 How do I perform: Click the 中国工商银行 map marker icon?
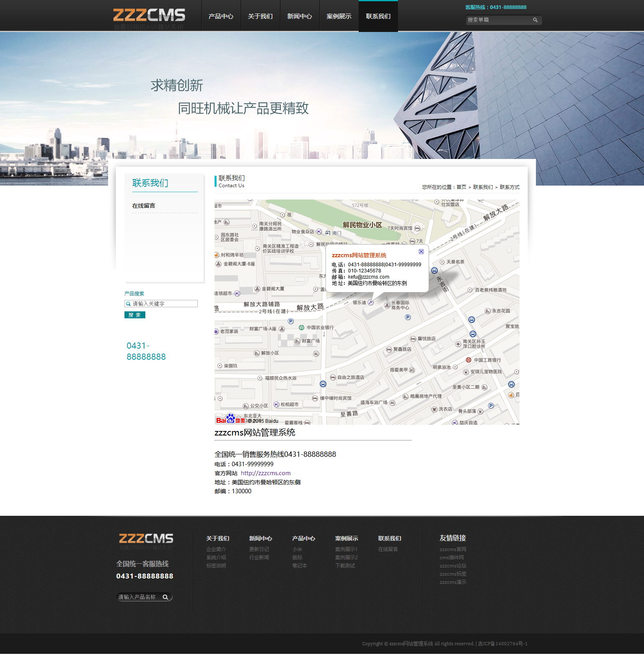coord(468,360)
